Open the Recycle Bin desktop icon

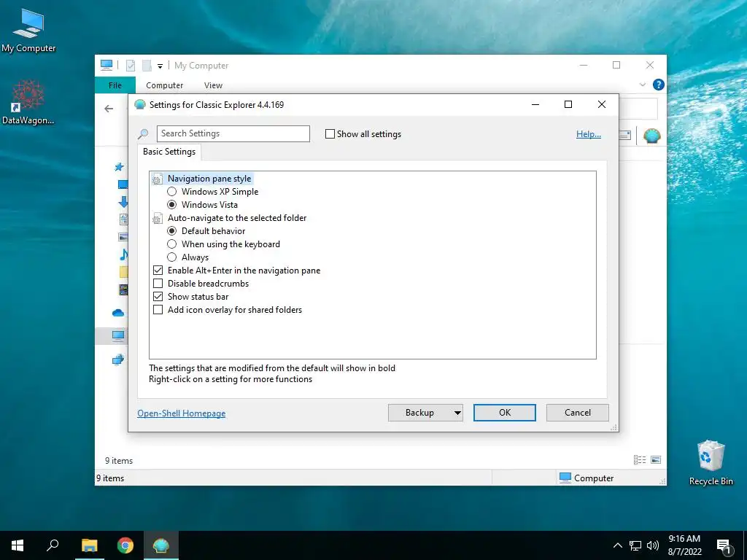[x=711, y=463]
